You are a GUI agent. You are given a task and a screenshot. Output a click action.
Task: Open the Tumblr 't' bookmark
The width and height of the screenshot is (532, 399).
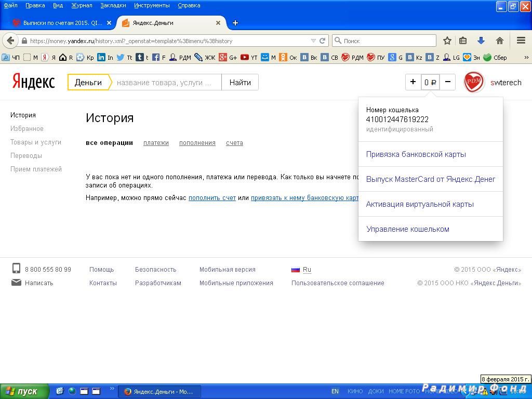[x=142, y=57]
